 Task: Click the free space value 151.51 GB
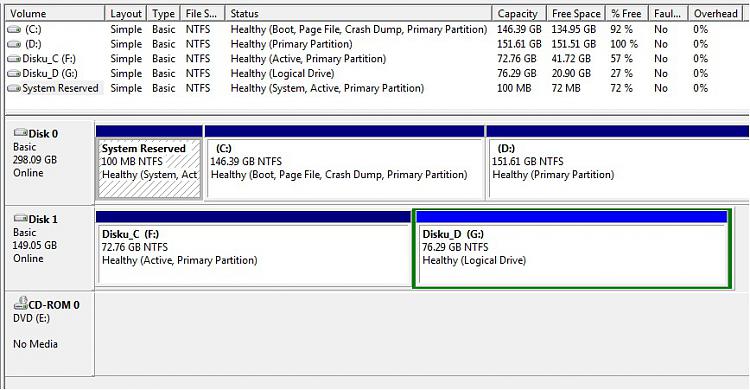[x=574, y=45]
